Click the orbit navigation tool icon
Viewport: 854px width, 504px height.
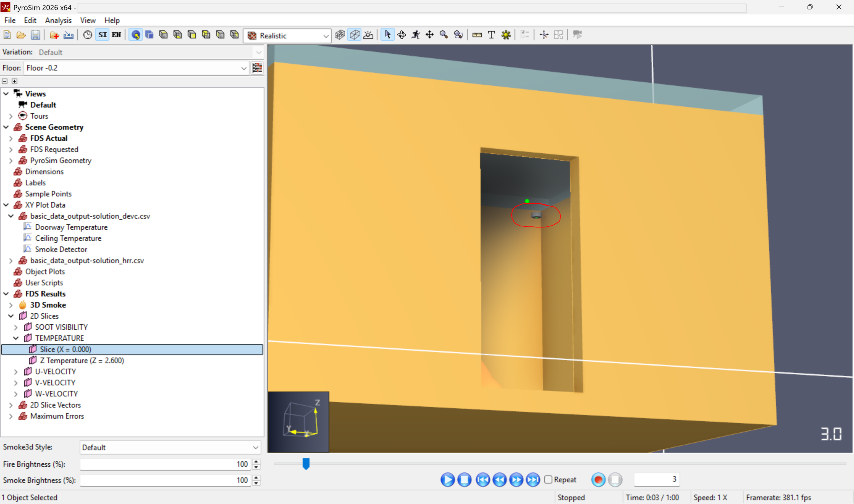402,35
